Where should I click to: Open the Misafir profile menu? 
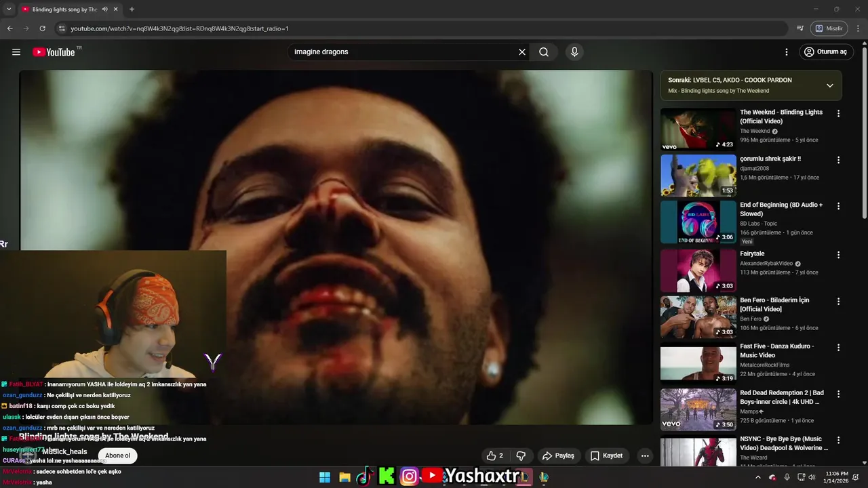[829, 28]
